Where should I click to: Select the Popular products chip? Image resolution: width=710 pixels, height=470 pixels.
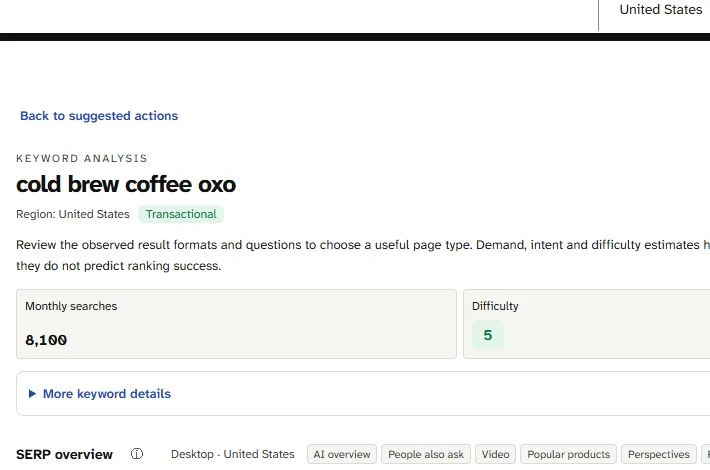pyautogui.click(x=568, y=454)
